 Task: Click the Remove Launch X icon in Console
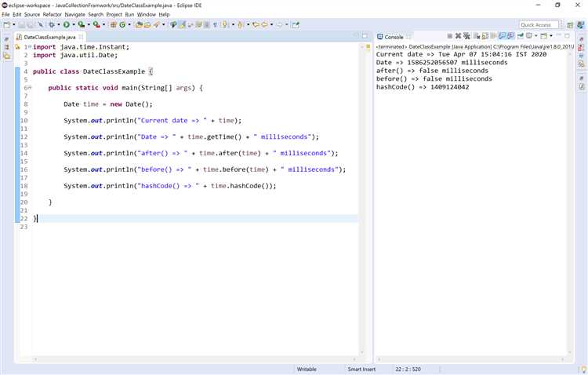click(x=458, y=36)
